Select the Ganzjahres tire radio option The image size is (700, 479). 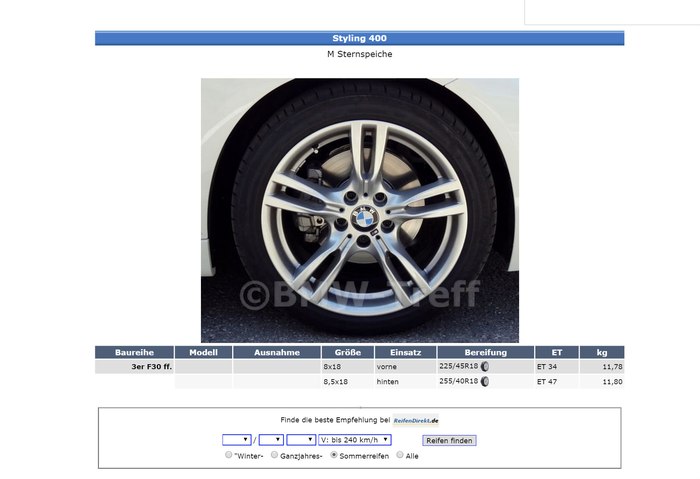[x=274, y=455]
